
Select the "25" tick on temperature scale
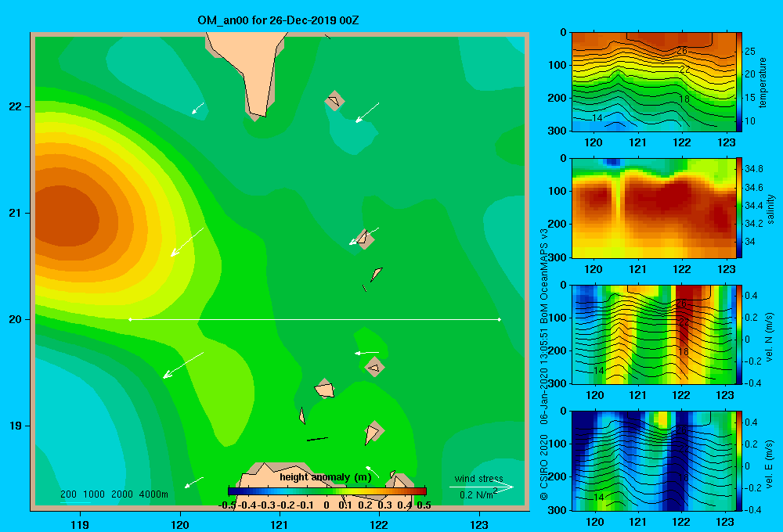pyautogui.click(x=750, y=52)
